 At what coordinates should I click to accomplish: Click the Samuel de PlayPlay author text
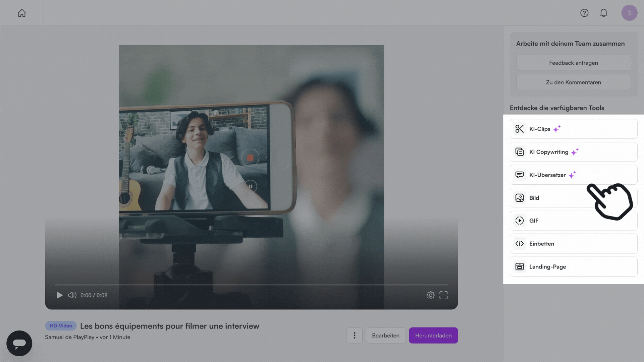point(70,337)
